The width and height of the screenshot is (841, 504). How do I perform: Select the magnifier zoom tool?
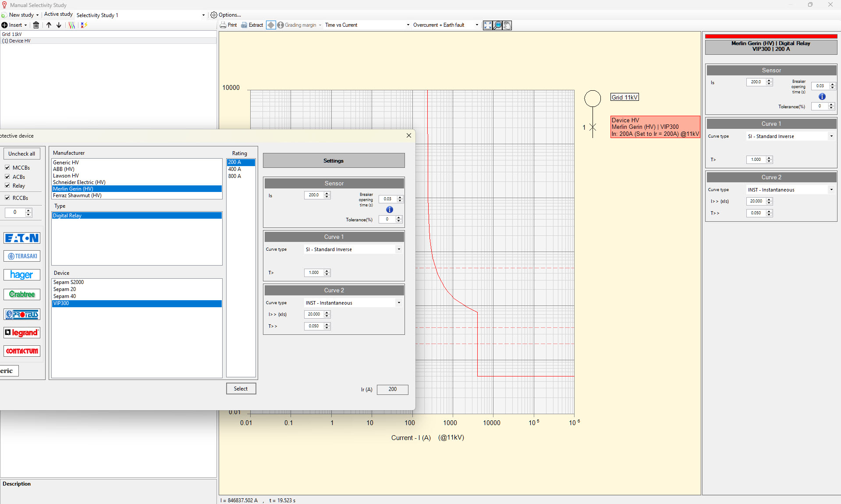497,25
